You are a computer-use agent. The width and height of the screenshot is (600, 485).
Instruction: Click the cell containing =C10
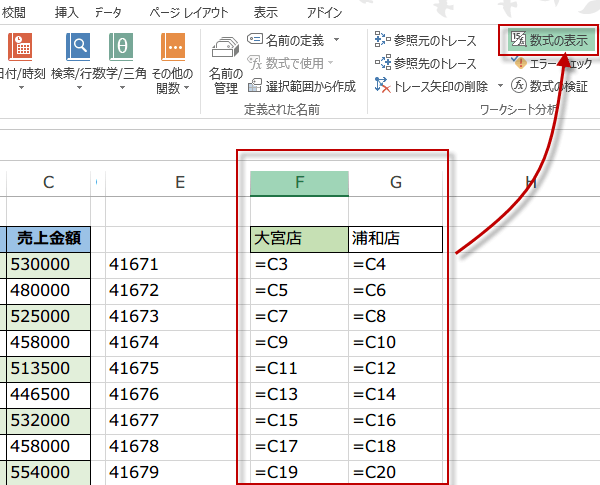pyautogui.click(x=396, y=342)
